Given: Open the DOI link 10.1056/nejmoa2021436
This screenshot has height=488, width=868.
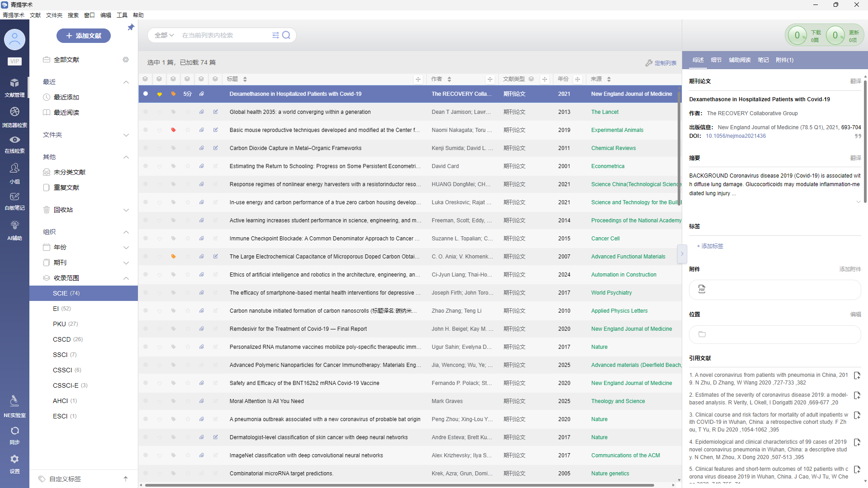Looking at the screenshot, I should pyautogui.click(x=736, y=136).
